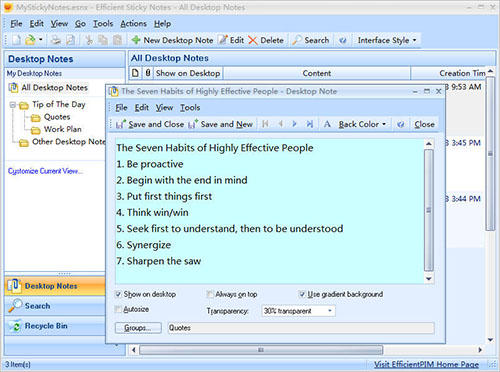Click the cut scissors icon
500x372 pixels.
89,40
